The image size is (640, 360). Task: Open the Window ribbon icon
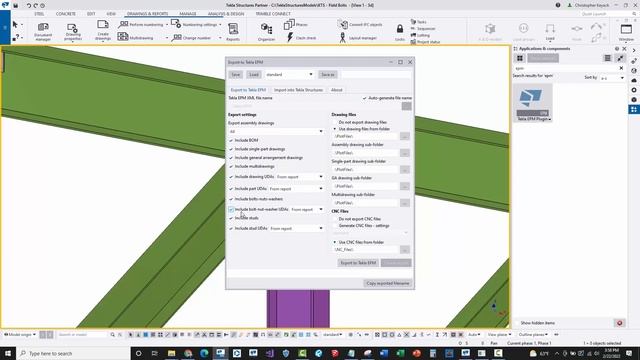click(626, 29)
